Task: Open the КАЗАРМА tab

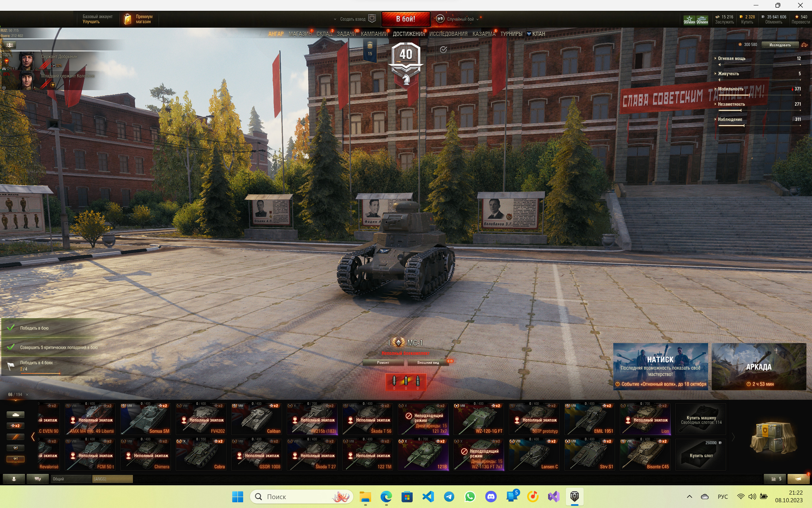Action: pyautogui.click(x=484, y=34)
